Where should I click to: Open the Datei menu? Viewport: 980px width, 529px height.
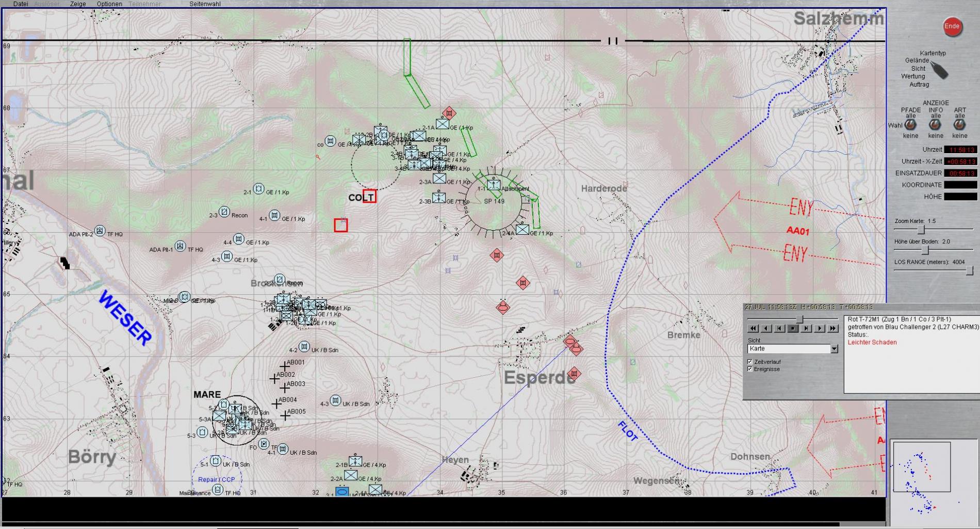point(21,4)
